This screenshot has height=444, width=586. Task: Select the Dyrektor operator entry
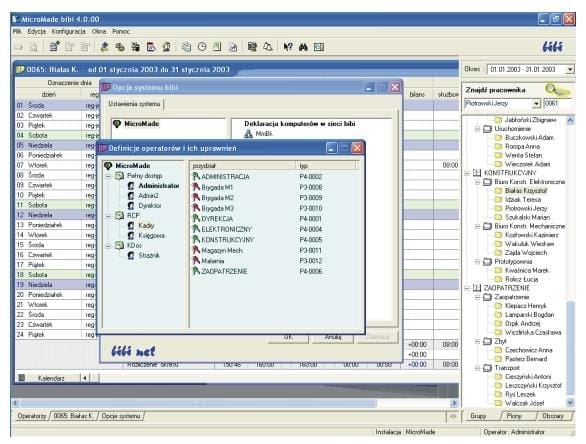coord(150,206)
